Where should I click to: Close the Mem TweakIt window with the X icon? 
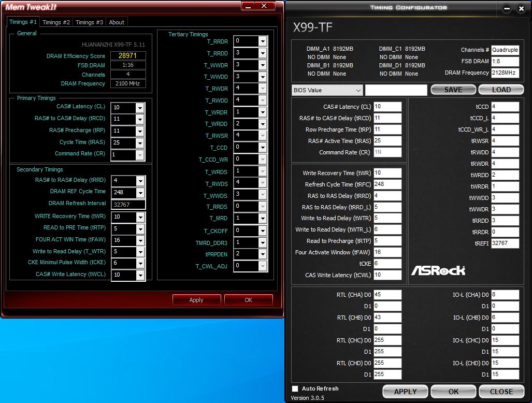[264, 6]
